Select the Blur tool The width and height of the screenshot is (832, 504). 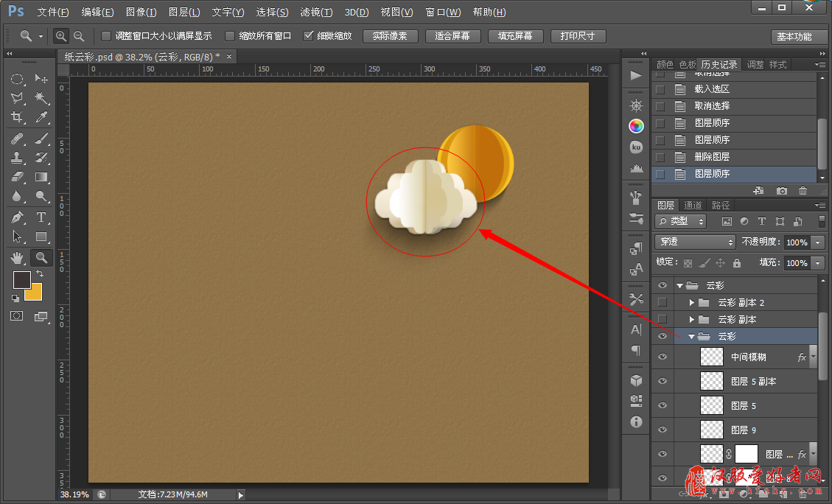(x=17, y=196)
